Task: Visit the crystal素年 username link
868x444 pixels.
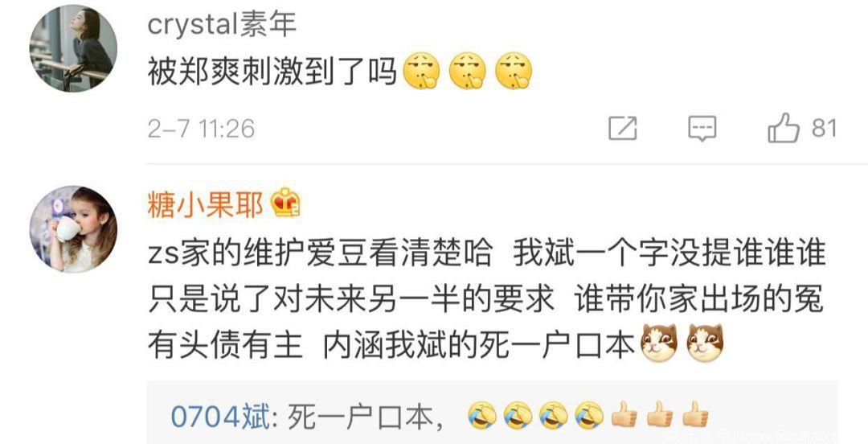Action: [x=222, y=25]
